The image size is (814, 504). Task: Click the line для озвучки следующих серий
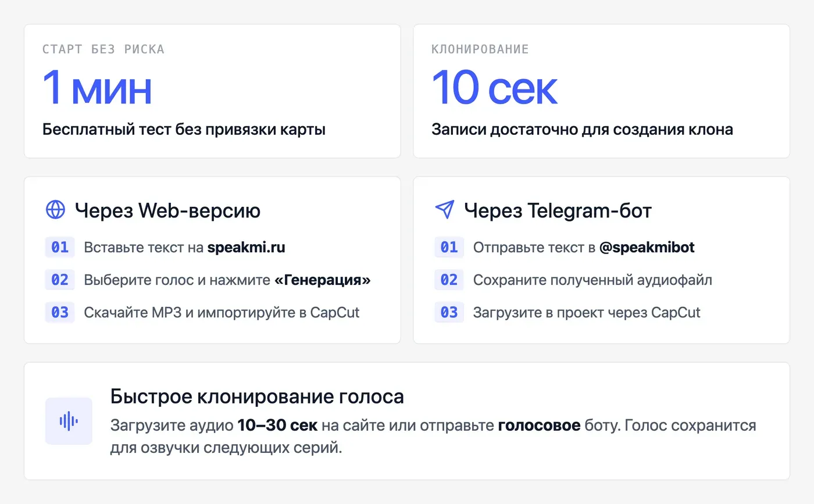227,449
